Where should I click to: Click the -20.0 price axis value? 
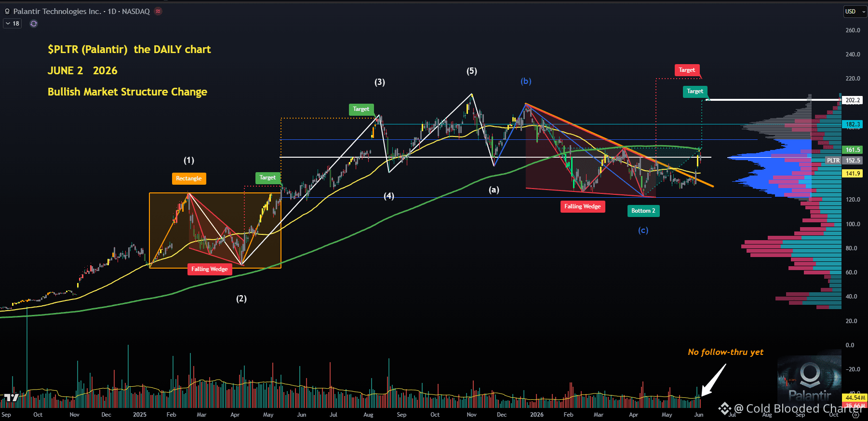coord(853,369)
